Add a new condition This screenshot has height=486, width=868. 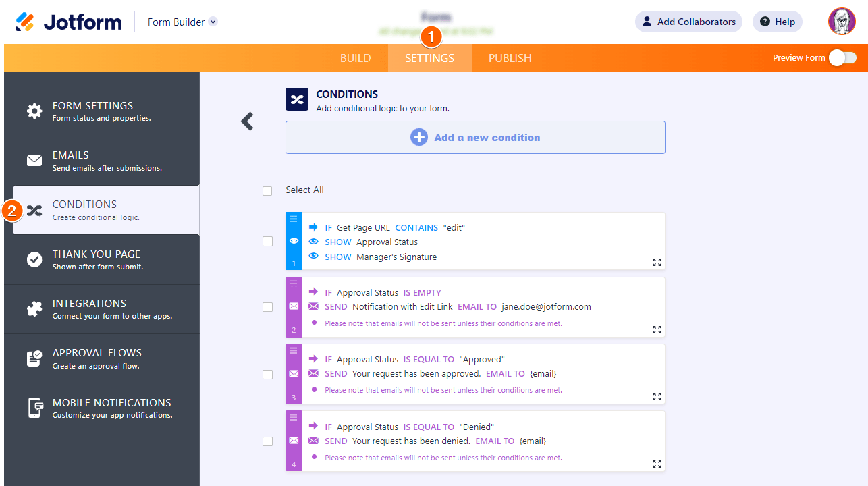pos(475,138)
